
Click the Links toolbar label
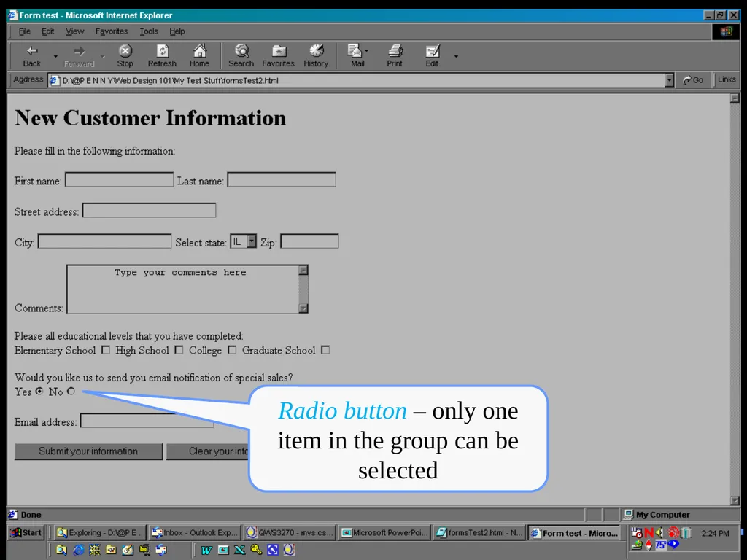point(727,79)
